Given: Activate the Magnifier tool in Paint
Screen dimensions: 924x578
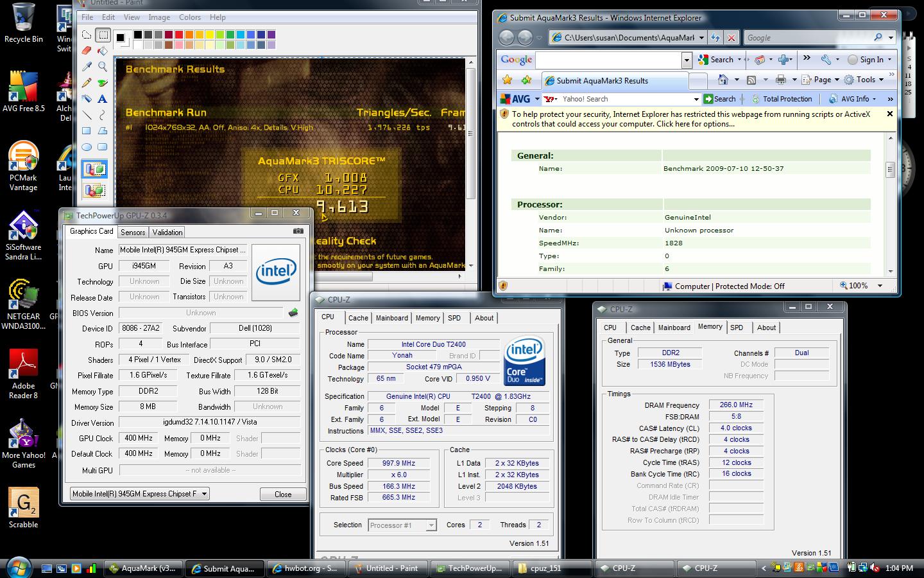Looking at the screenshot, I should click(103, 67).
